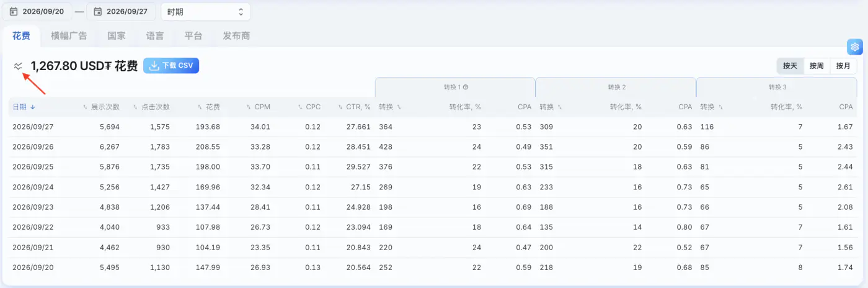This screenshot has height=288, width=868.
Task: Open the 国家 tab
Action: (117, 36)
